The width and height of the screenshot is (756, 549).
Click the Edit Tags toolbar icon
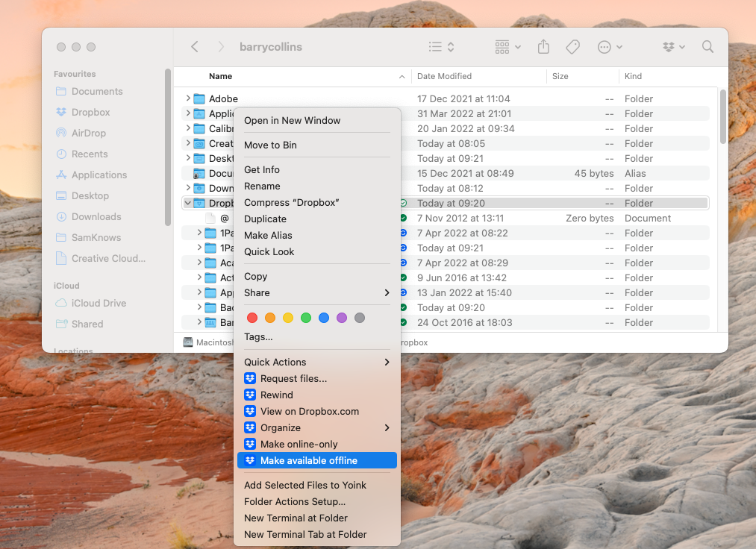(573, 47)
